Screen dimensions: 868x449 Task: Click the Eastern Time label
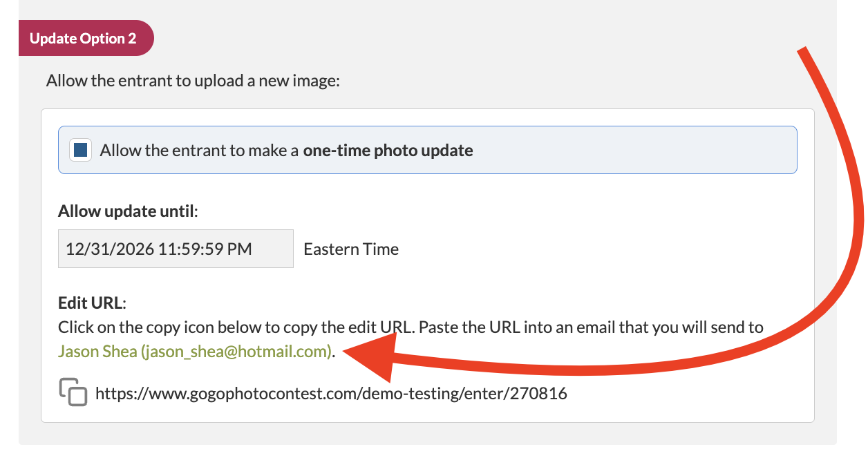click(x=351, y=249)
